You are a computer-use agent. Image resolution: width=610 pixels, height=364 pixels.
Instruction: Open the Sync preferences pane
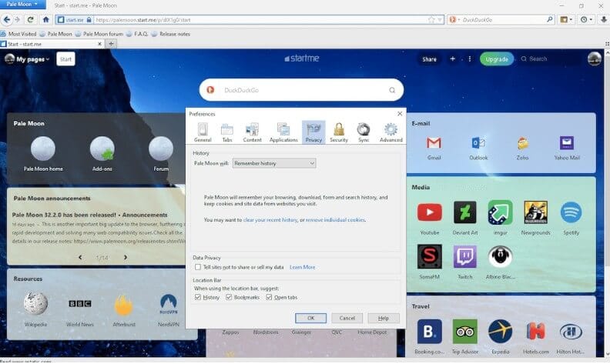(364, 132)
